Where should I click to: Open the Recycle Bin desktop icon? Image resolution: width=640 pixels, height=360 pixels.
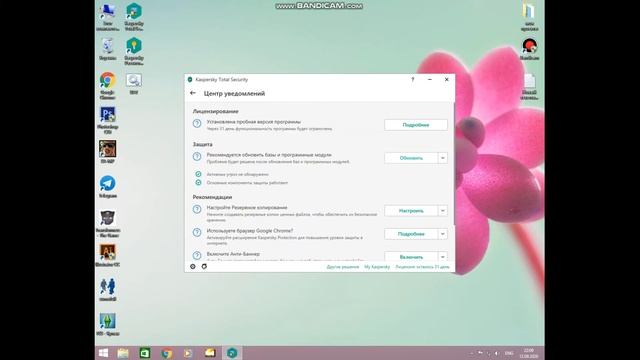(x=107, y=49)
